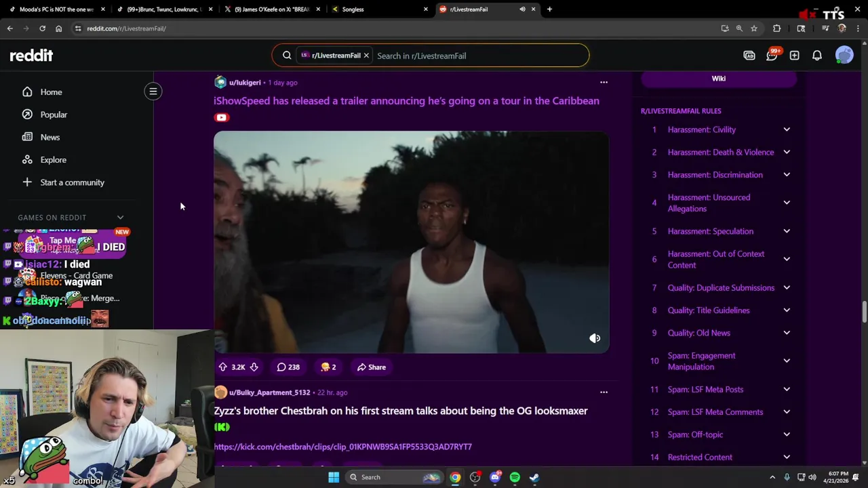Open the Reddit logo home link
Screen dimensions: 868x488
[x=31, y=56]
